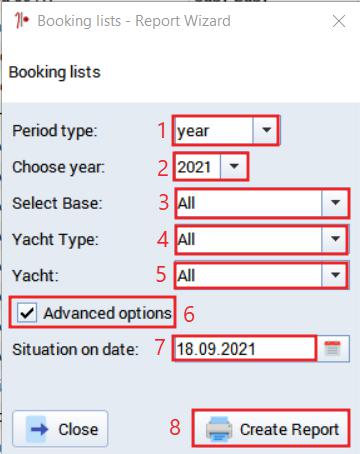Open the Yacht Type dropdown arrow
Screen dimensions: 360x454
(x=335, y=239)
